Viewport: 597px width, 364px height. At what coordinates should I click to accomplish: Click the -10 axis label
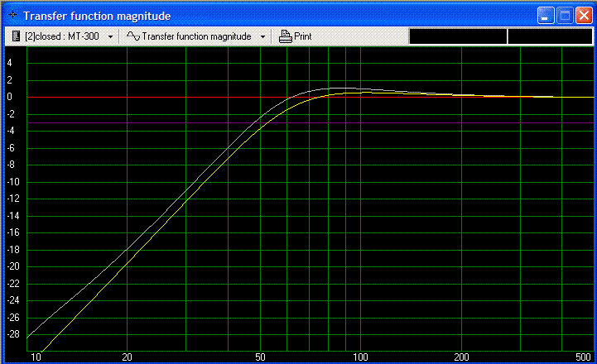[13, 182]
